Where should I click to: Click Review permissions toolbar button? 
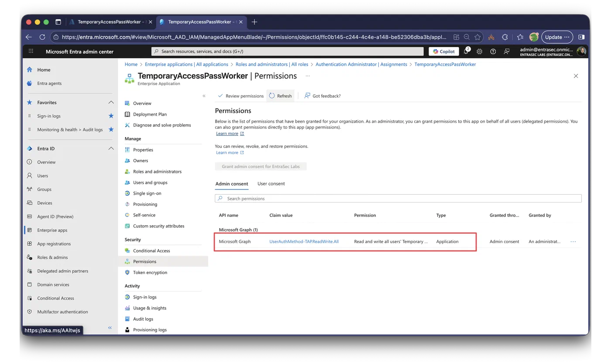[x=241, y=96]
